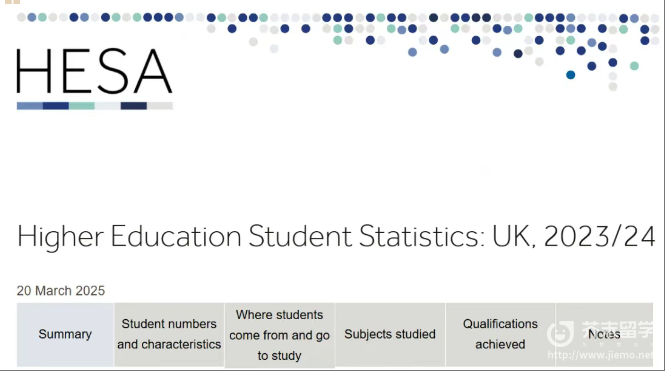Click the teal segment of the logo bar
This screenshot has height=371, width=665.
coord(81,106)
